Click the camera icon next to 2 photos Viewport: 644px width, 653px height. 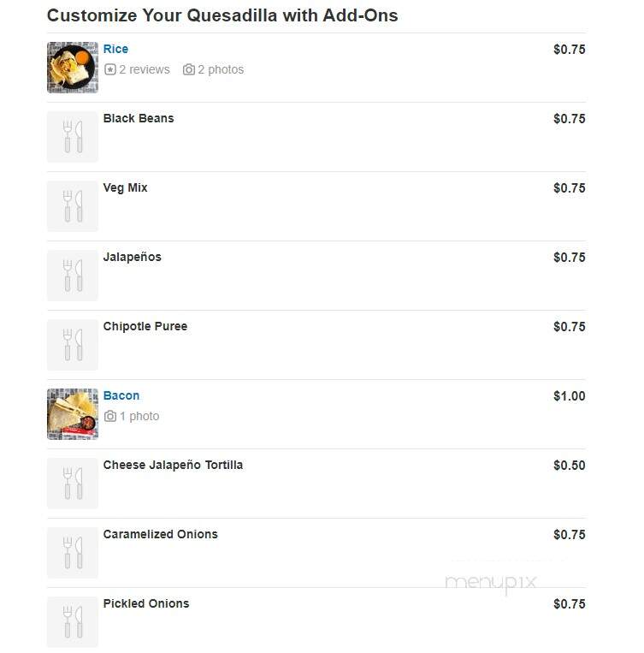[188, 69]
